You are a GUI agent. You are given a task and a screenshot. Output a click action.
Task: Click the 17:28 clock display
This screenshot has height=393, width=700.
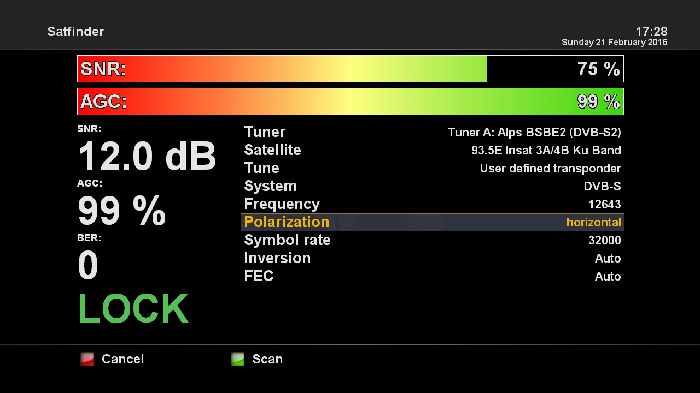[651, 31]
